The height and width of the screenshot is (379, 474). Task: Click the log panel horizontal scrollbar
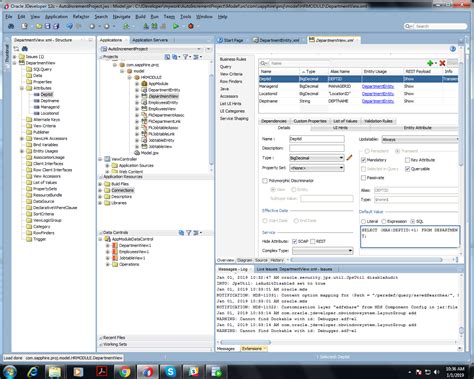(246, 342)
